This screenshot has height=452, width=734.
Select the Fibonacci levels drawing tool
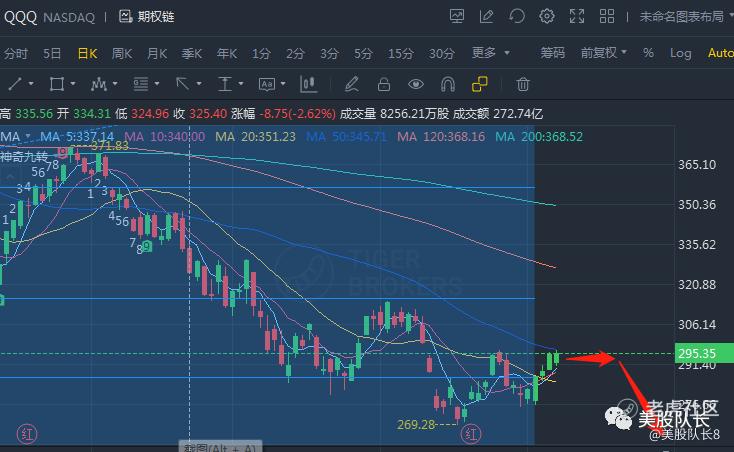[x=140, y=84]
